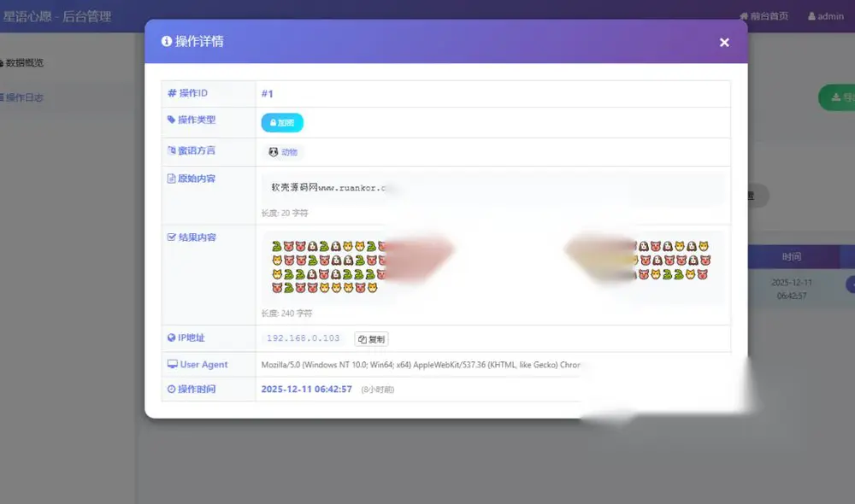Click the globe icon beside IP地址
The height and width of the screenshot is (504, 855).
(x=171, y=337)
